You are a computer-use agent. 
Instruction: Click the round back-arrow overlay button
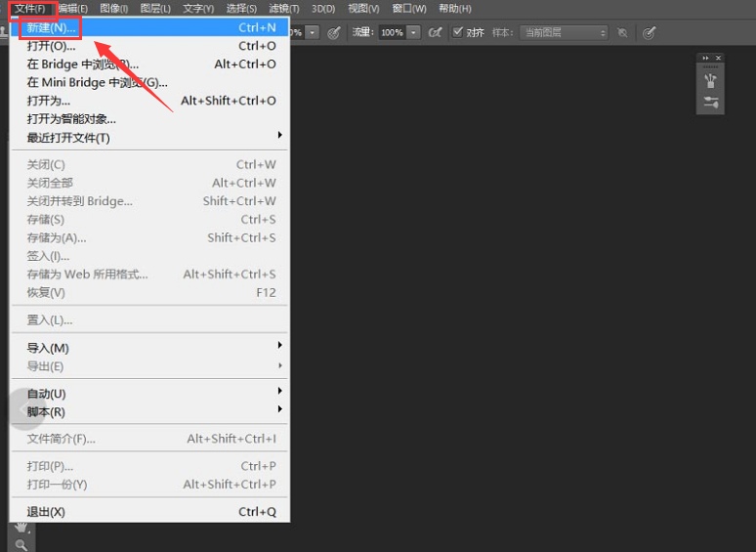pos(23,409)
